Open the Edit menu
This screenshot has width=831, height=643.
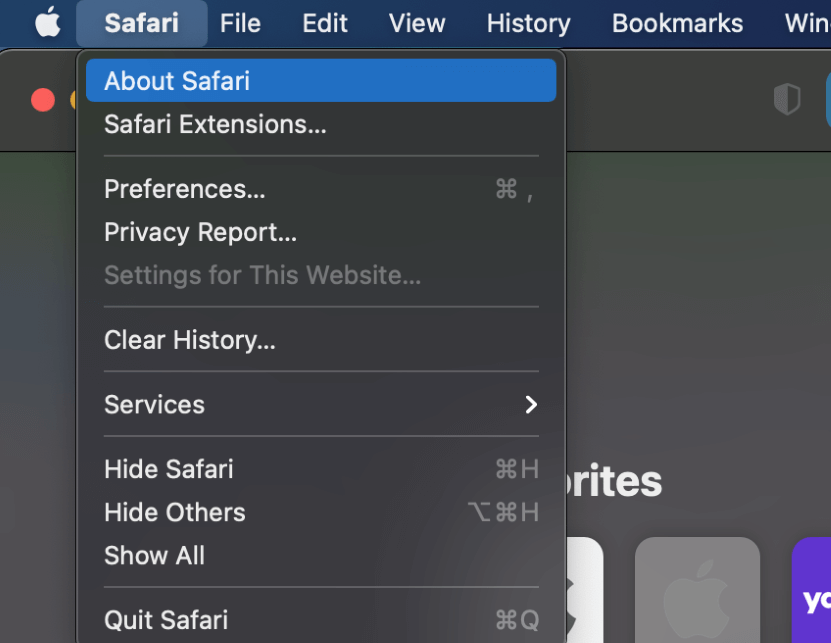click(325, 22)
